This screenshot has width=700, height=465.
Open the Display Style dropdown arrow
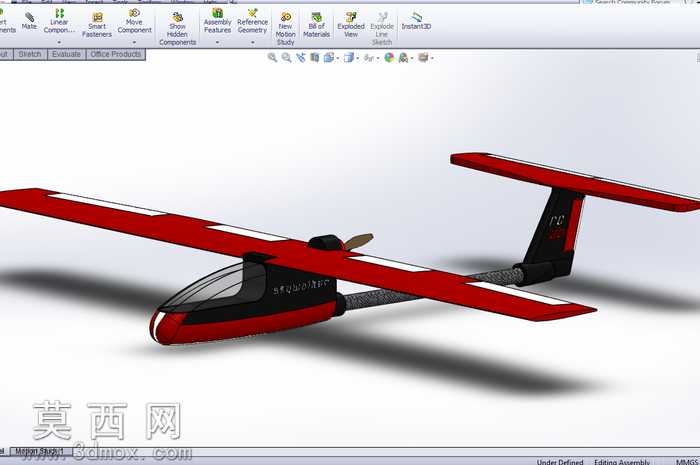pos(357,58)
